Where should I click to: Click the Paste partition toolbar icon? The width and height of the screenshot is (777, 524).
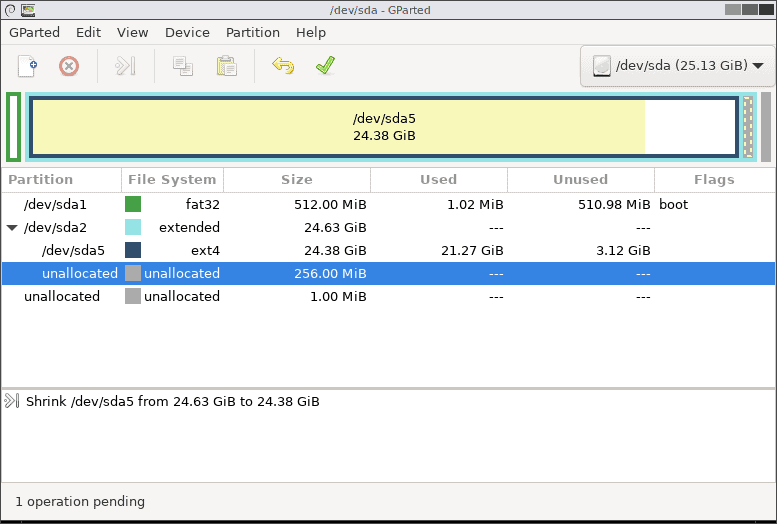point(226,66)
